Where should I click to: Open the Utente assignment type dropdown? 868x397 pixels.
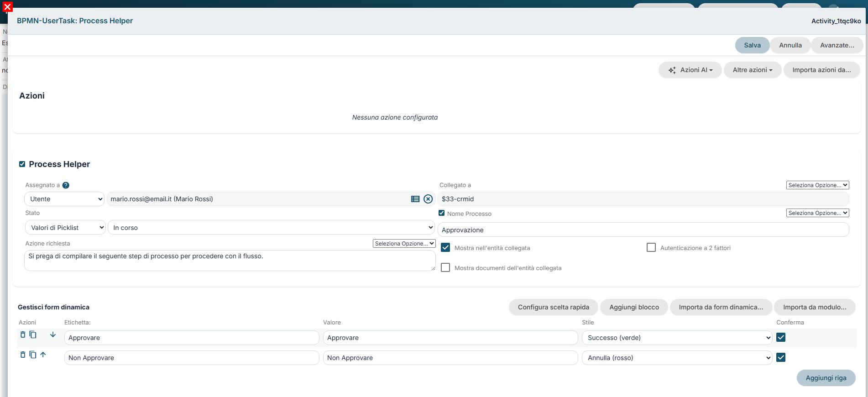[64, 199]
